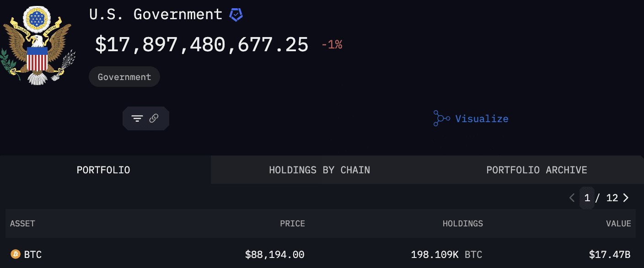Sort by the Asset column header
Viewport: 644px width, 268px height.
(x=23, y=224)
